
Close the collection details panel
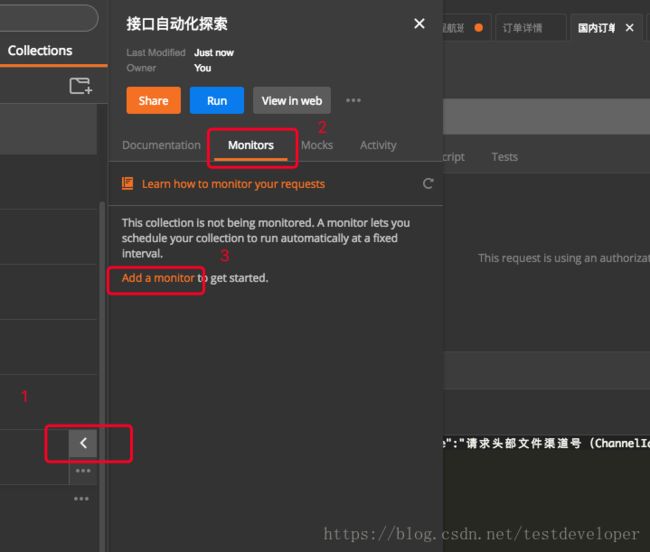click(x=419, y=24)
